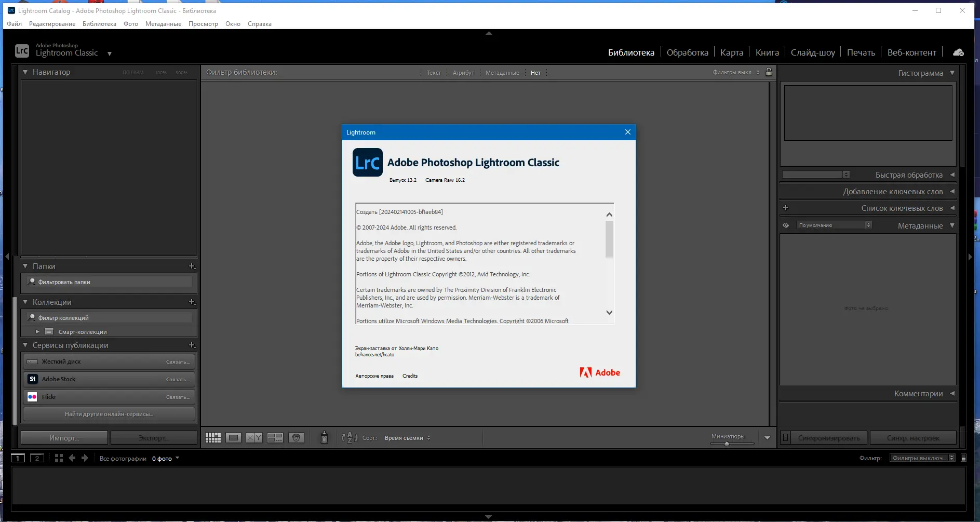Adjust the Миниатюры thumbnail size slider
Viewport: 980px width, 522px height.
pyautogui.click(x=727, y=444)
